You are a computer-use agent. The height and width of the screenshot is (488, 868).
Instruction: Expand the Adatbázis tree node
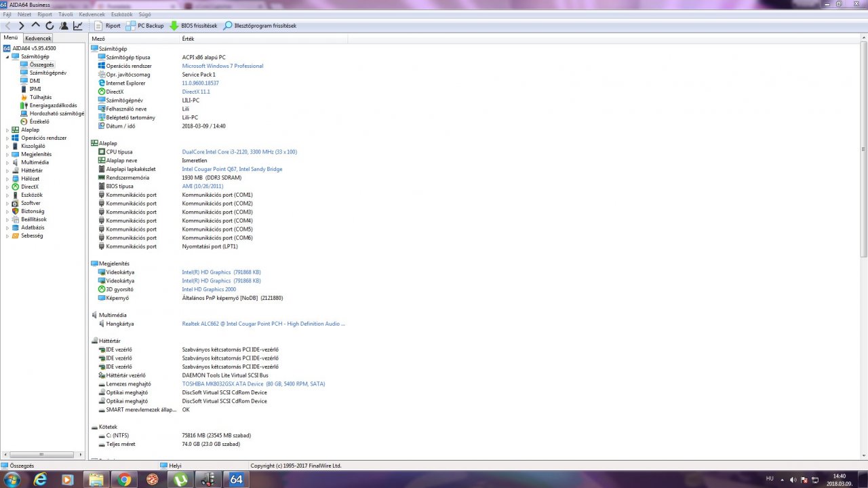(x=7, y=227)
